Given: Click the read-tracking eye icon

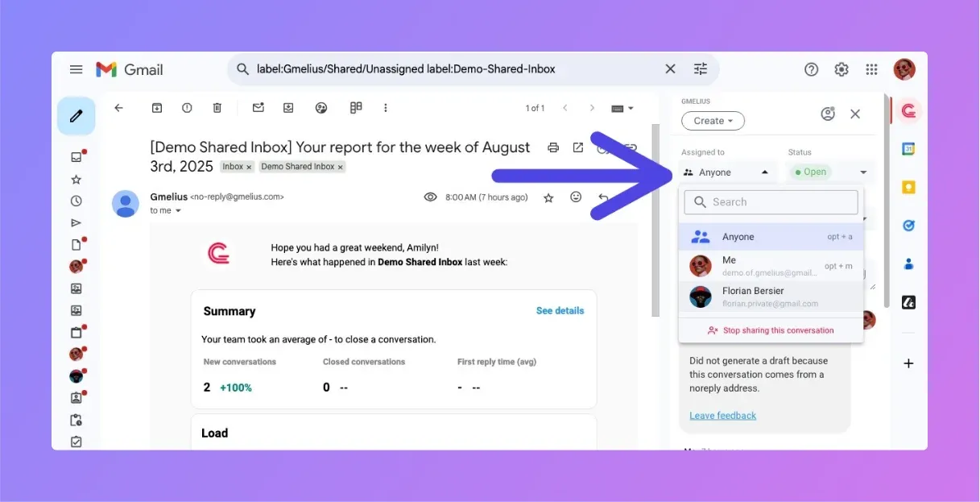Looking at the screenshot, I should pos(431,197).
